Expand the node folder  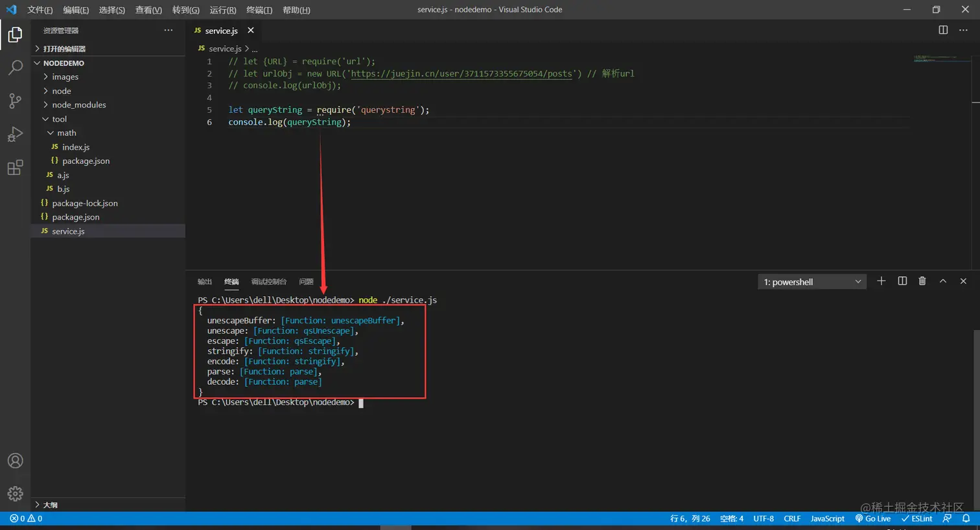tap(108, 91)
